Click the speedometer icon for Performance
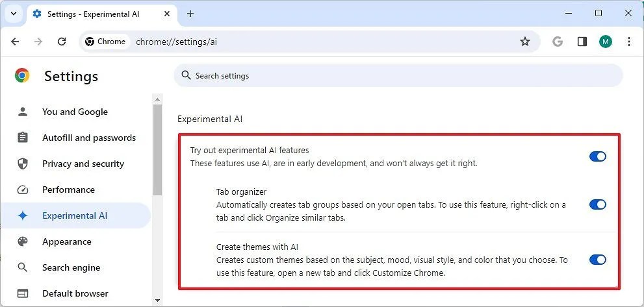 coord(23,190)
